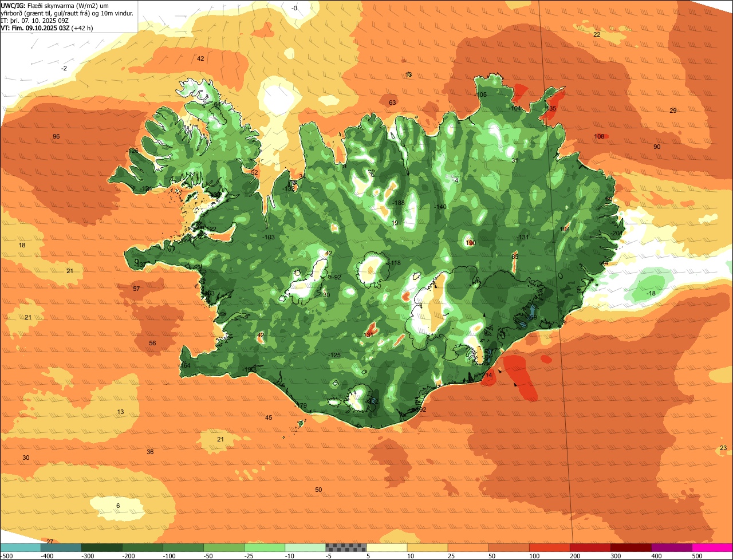Click the legend label 500

(697, 556)
